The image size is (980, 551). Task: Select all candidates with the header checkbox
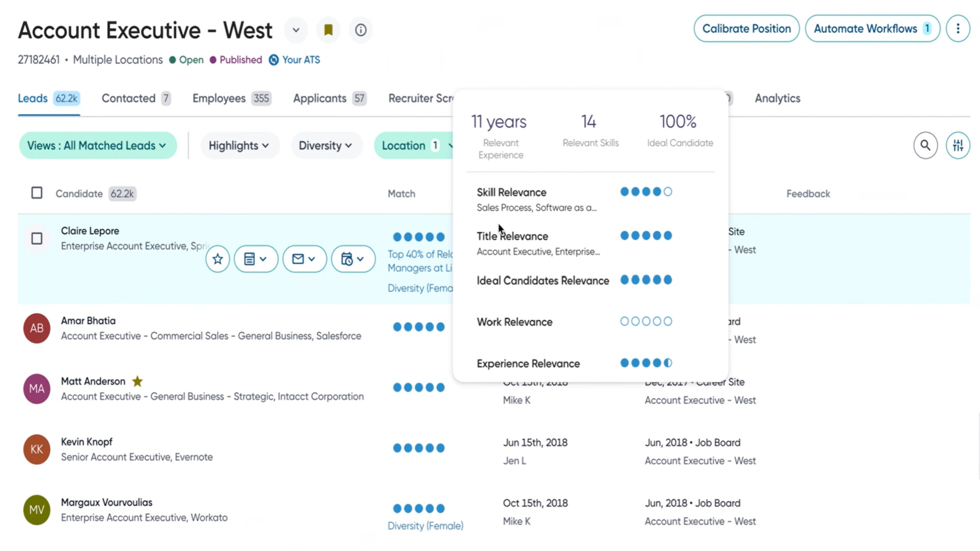click(37, 193)
